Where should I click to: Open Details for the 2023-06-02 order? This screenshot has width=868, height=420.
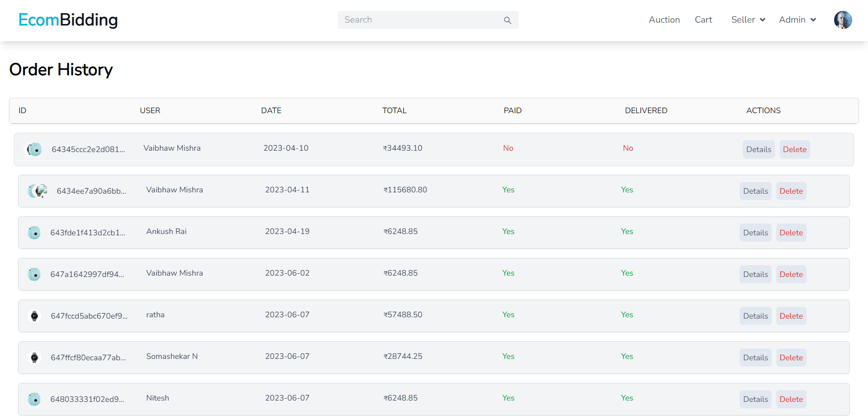pyautogui.click(x=755, y=274)
